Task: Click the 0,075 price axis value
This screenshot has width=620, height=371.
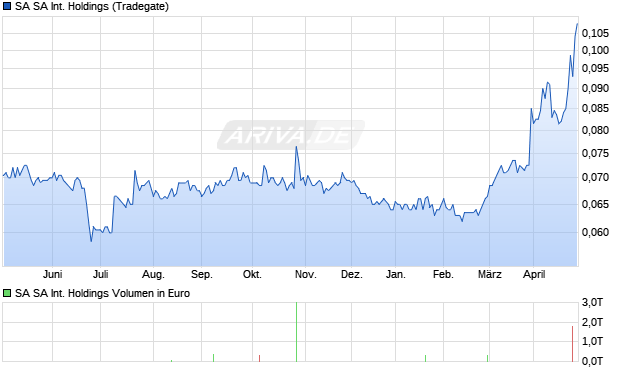Action: pyautogui.click(x=595, y=153)
